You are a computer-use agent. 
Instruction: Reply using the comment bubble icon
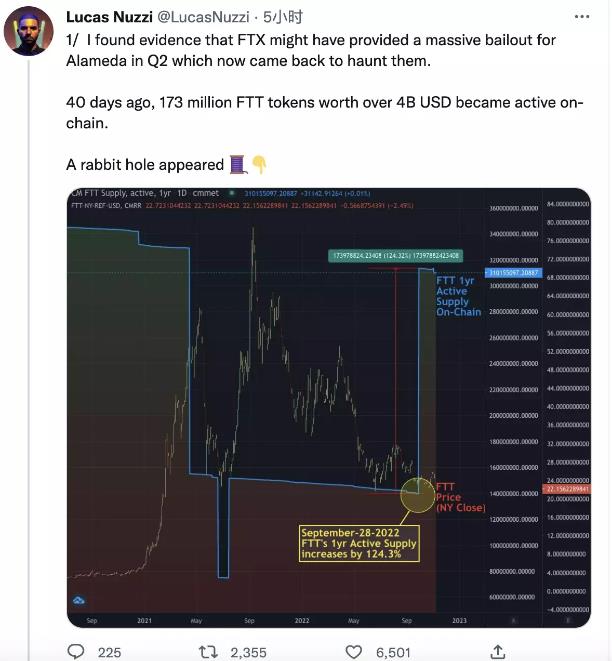[76, 651]
